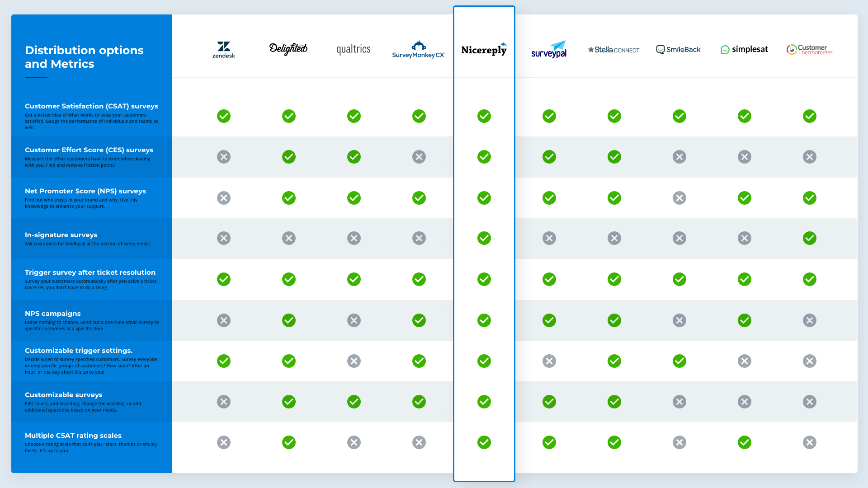Image resolution: width=868 pixels, height=488 pixels.
Task: Toggle SmileBack NPS surveys support checkmark
Action: click(679, 197)
